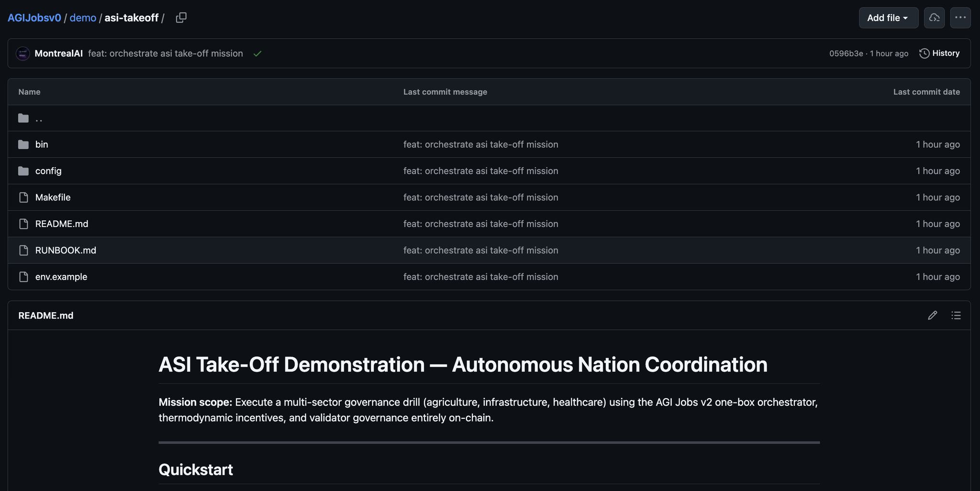The width and height of the screenshot is (980, 491).
Task: Open the RUNBOOK.md file
Action: (x=66, y=250)
